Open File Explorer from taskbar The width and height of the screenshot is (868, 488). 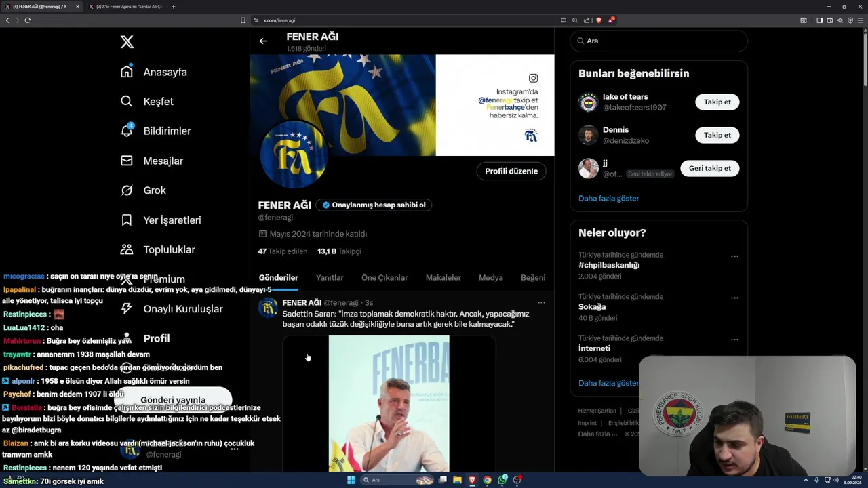pyautogui.click(x=457, y=480)
